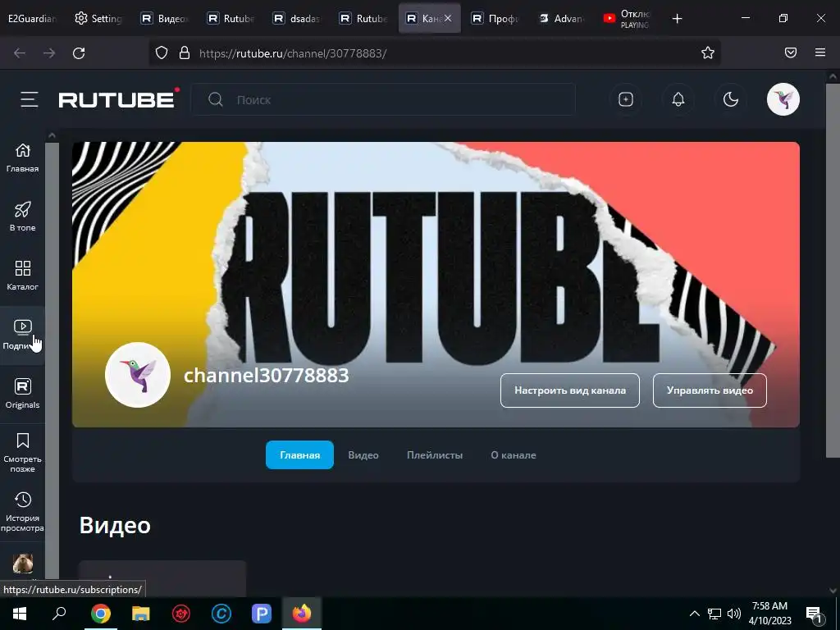840x630 pixels.
Task: Click the Видео section heading
Action: (x=115, y=525)
